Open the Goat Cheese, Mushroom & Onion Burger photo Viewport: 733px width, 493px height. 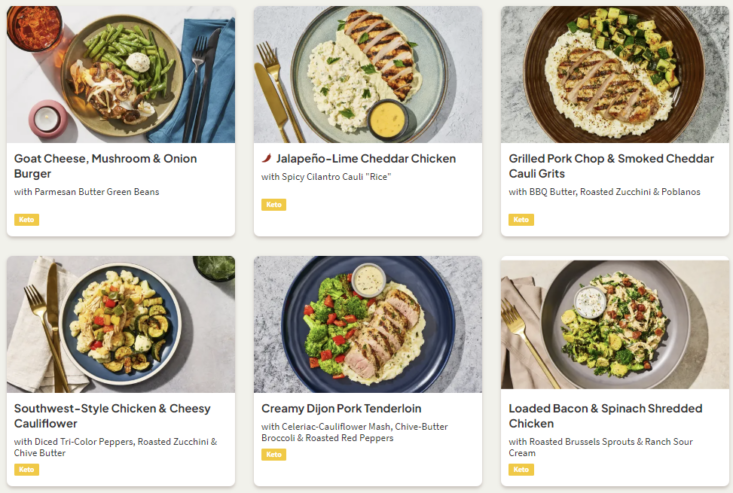121,74
